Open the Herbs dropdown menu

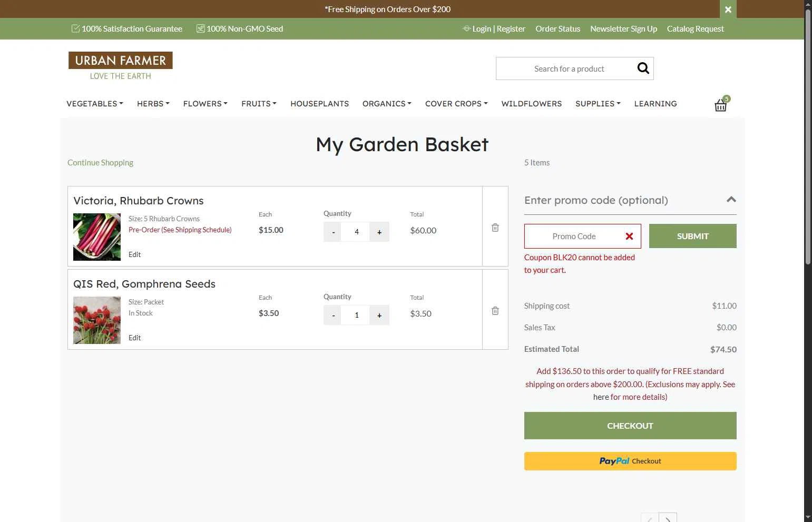pyautogui.click(x=153, y=104)
